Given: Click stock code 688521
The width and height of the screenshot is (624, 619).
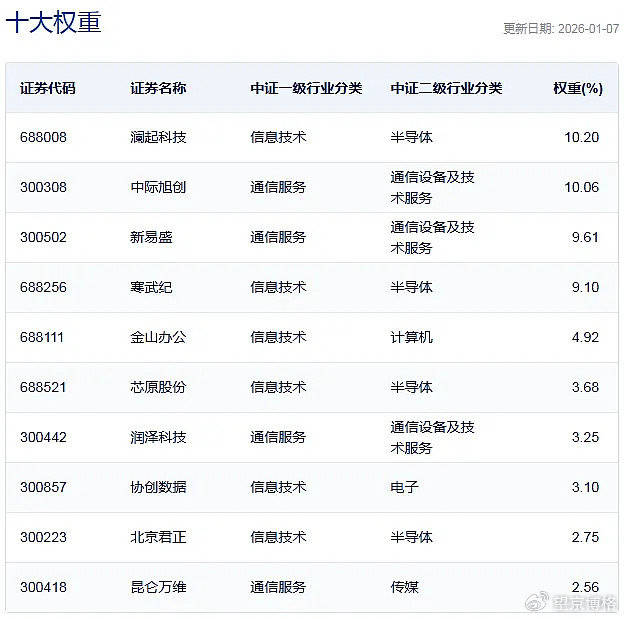Looking at the screenshot, I should tap(43, 387).
